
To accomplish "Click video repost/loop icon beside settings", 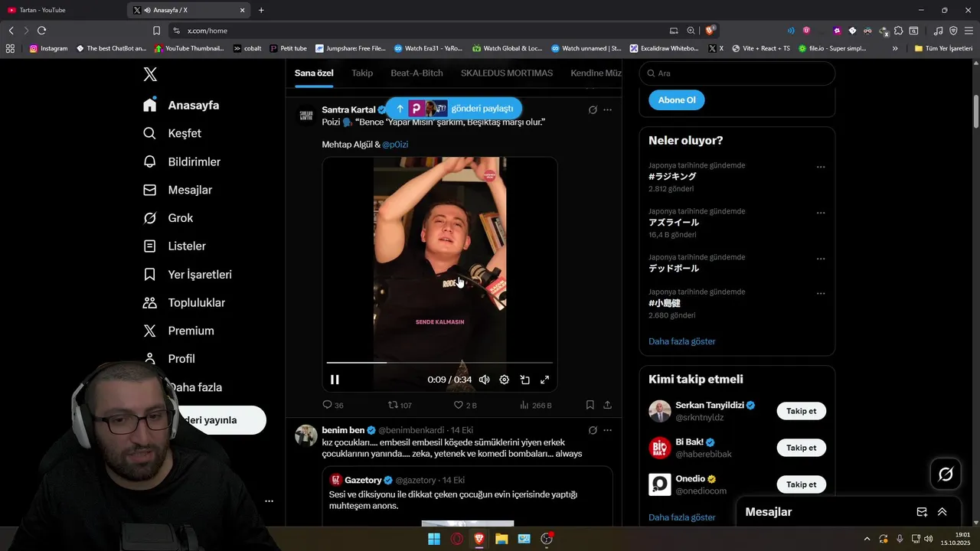I will point(525,380).
